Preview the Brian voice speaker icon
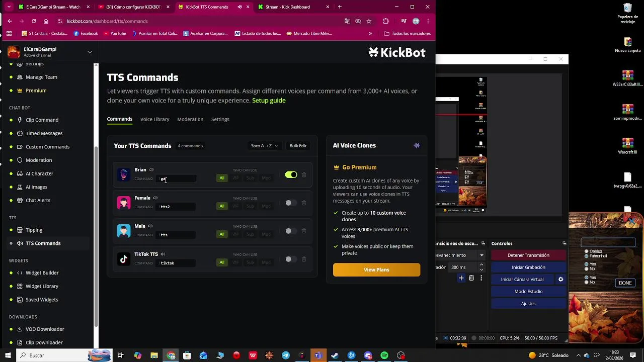This screenshot has width=644, height=362. tap(151, 170)
